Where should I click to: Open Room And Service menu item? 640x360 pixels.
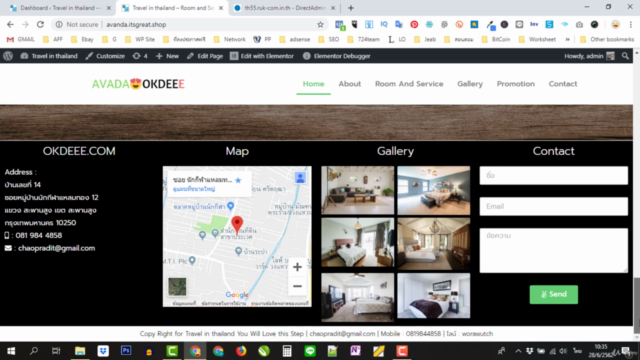click(409, 84)
